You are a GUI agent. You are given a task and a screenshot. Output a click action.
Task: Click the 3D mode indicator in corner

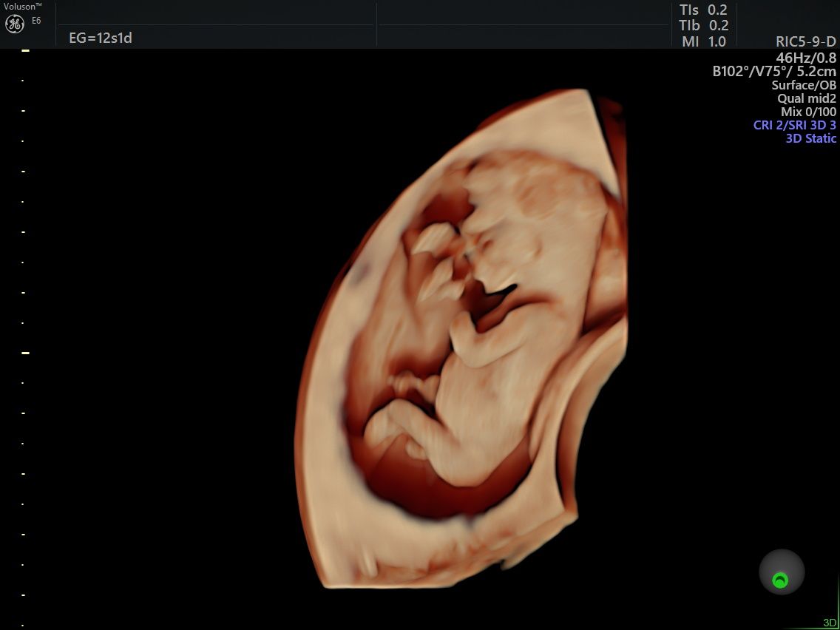(x=830, y=623)
